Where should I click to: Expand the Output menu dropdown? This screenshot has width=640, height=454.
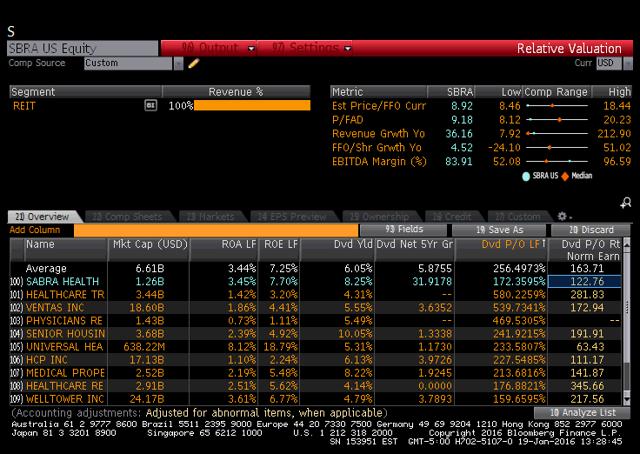(252, 49)
